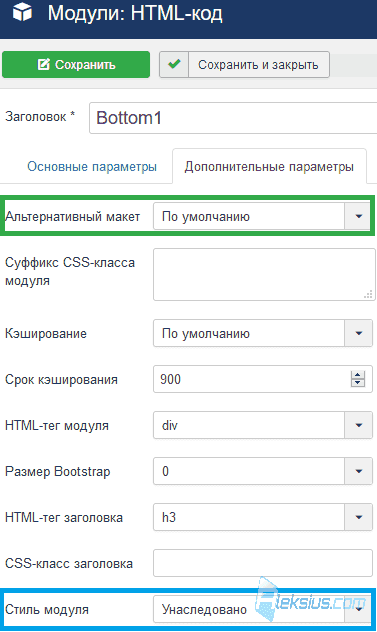The image size is (377, 632).
Task: Expand Размер Bootstrap dropdown
Action: [x=263, y=471]
